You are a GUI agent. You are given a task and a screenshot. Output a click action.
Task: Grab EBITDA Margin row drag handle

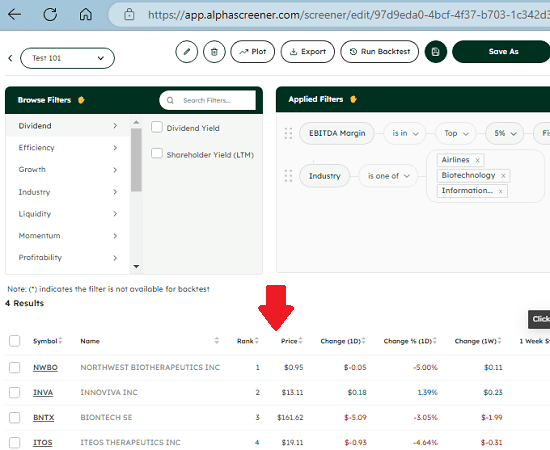pos(288,133)
